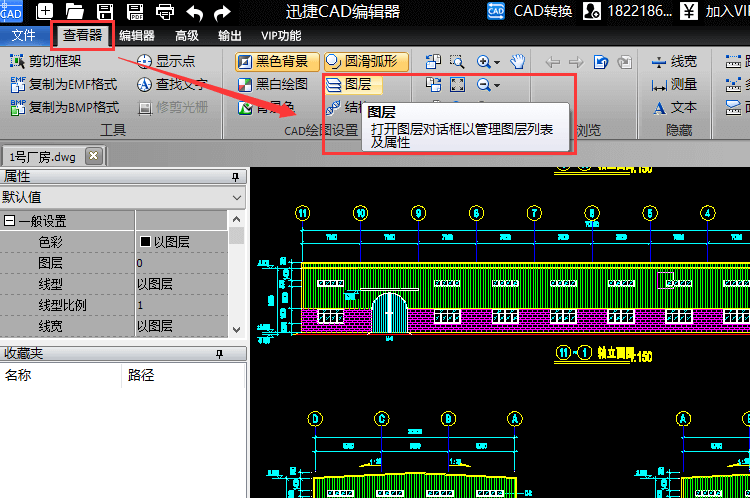The image size is (750, 498).
Task: Toggle 测量 display
Action: 674,85
